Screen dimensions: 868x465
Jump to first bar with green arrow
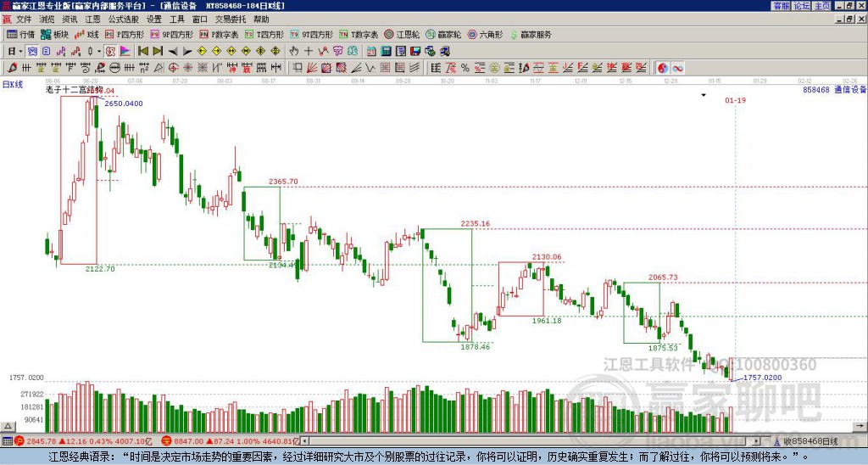pos(142,52)
